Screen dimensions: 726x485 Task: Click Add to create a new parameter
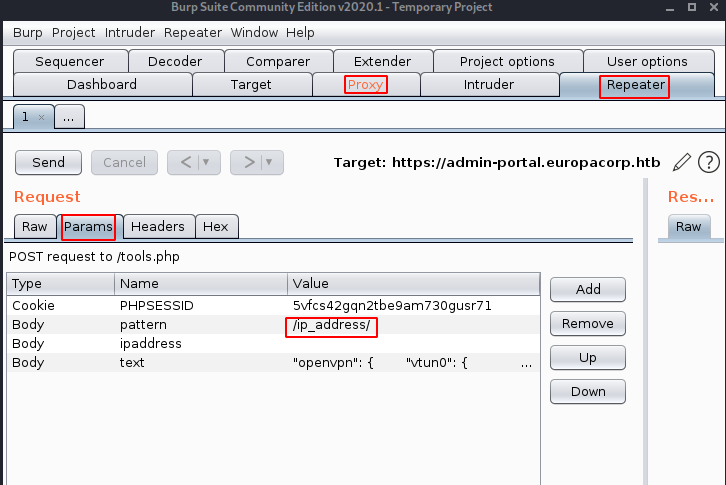(x=588, y=289)
